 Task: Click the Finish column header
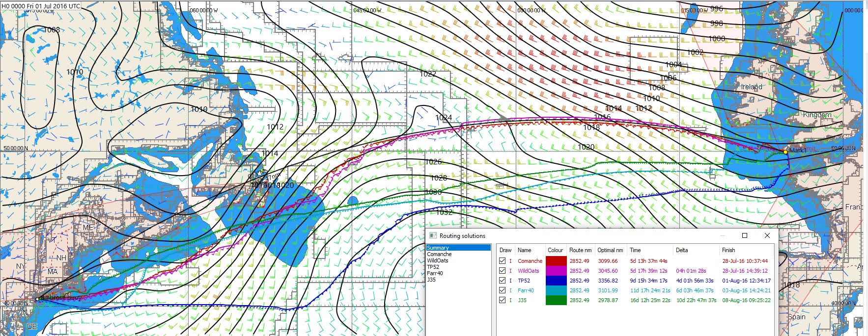[728, 250]
